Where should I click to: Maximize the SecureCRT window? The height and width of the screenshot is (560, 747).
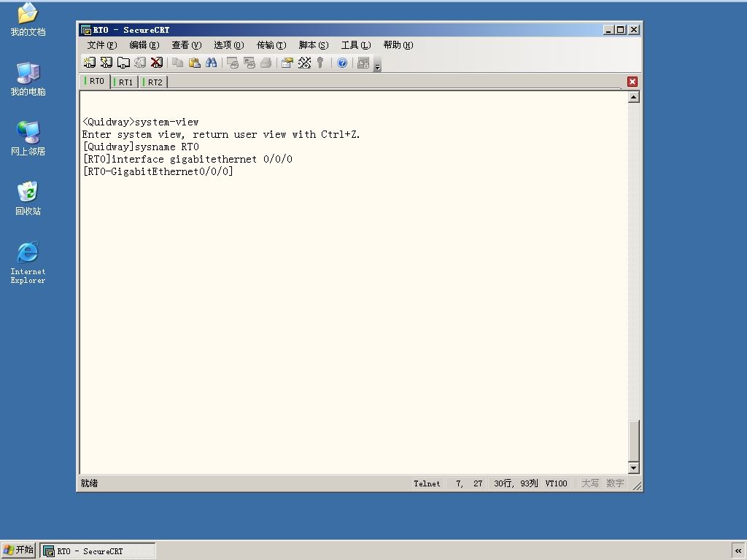pyautogui.click(x=620, y=29)
